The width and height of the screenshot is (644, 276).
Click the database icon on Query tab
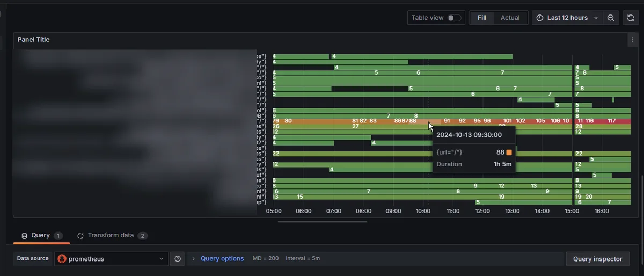24,236
